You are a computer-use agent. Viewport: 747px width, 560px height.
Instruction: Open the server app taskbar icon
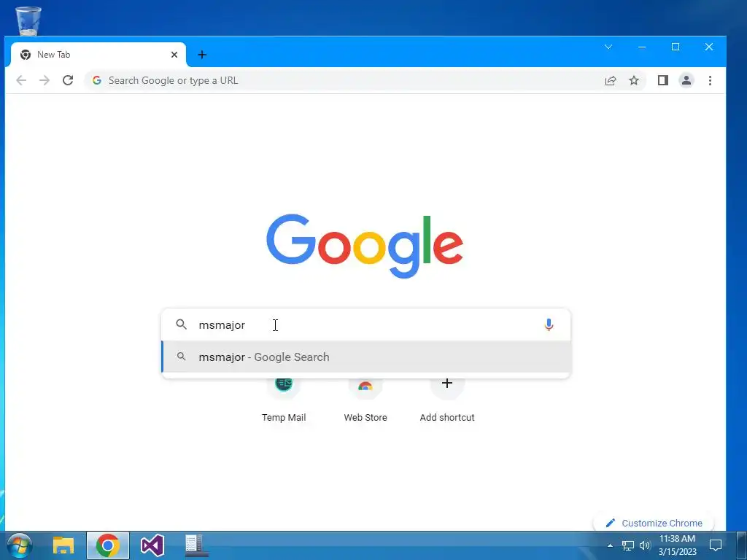point(196,545)
